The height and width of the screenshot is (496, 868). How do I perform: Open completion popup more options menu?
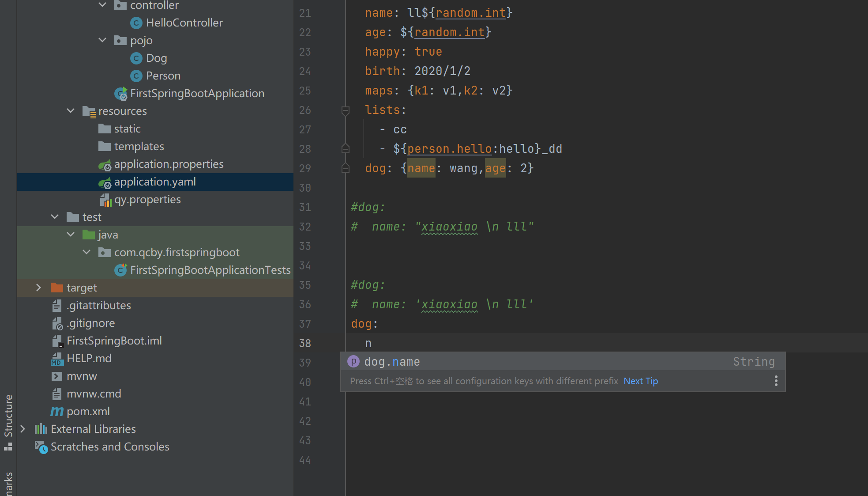(776, 381)
